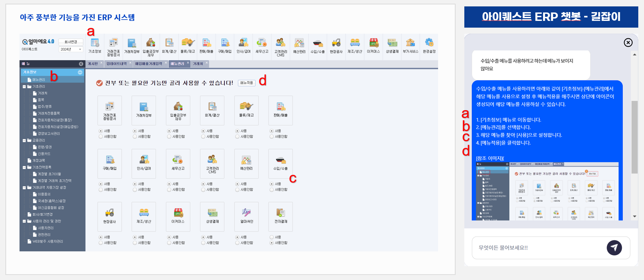This screenshot has height=280, width=644.
Task: Open the 물류/재고 toolbar icon
Action: (x=187, y=46)
